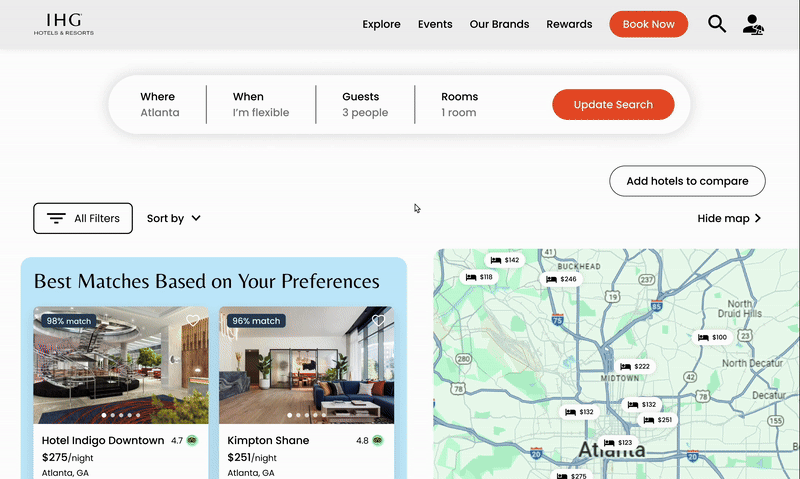Change the Rooms field showing 1 room
The width and height of the screenshot is (800, 479).
pyautogui.click(x=459, y=105)
